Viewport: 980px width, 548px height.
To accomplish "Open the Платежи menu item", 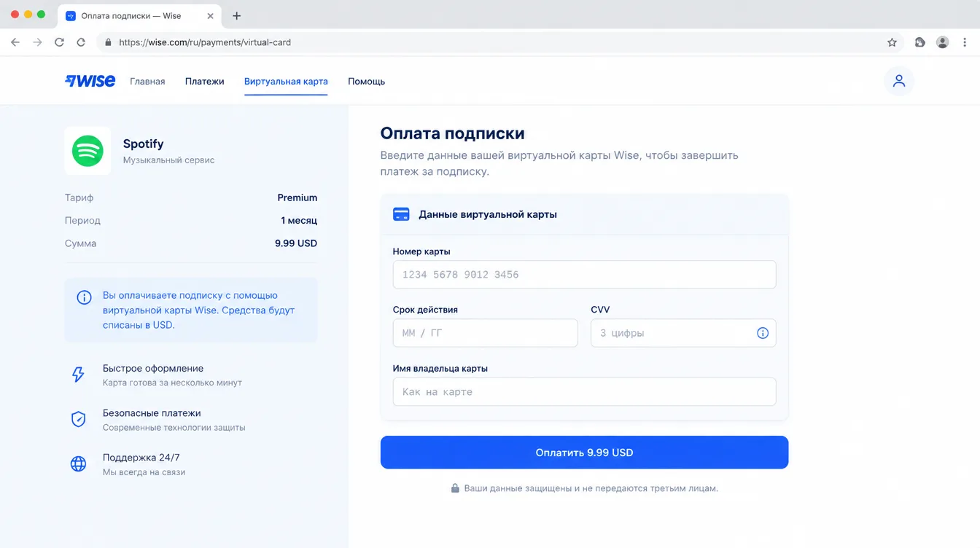I will pyautogui.click(x=204, y=81).
